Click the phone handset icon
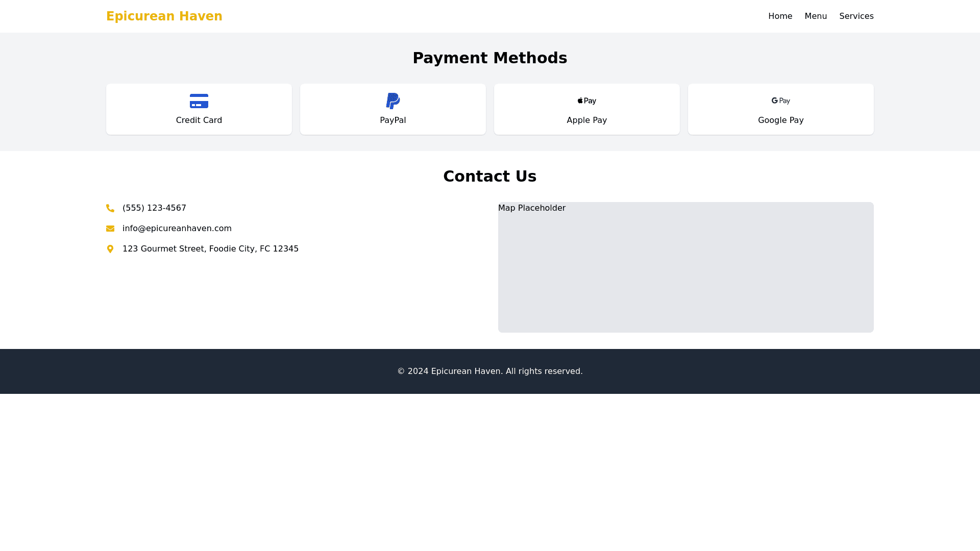The height and width of the screenshot is (551, 980). [110, 208]
